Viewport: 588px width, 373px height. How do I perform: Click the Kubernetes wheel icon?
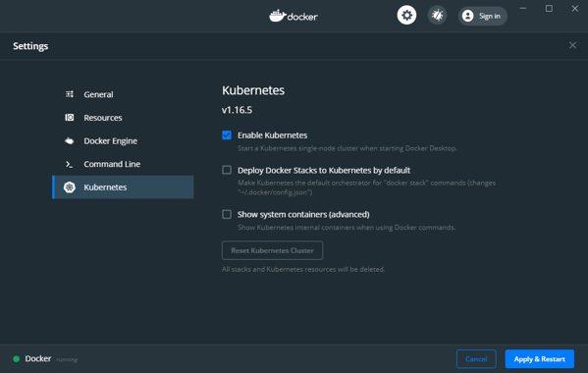(70, 187)
